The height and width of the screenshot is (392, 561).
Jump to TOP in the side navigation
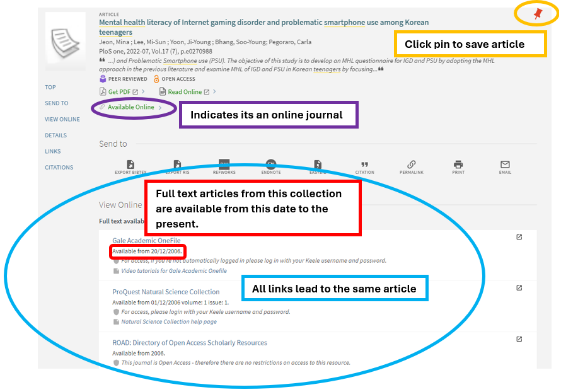(x=50, y=87)
